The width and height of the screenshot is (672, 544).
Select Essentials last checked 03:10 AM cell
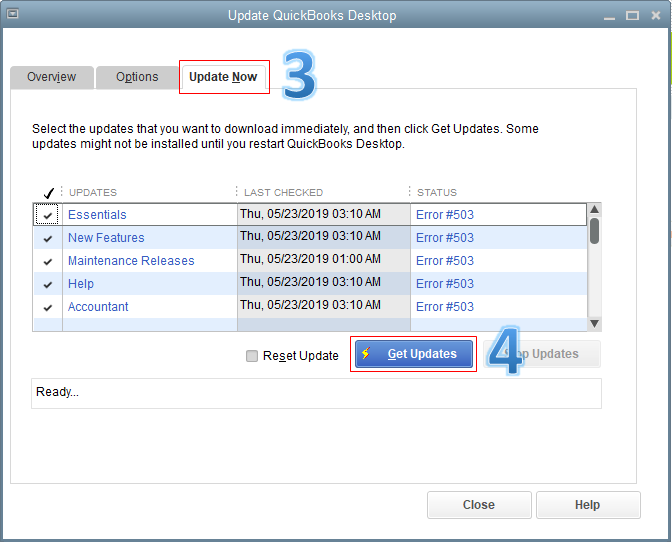(x=324, y=214)
